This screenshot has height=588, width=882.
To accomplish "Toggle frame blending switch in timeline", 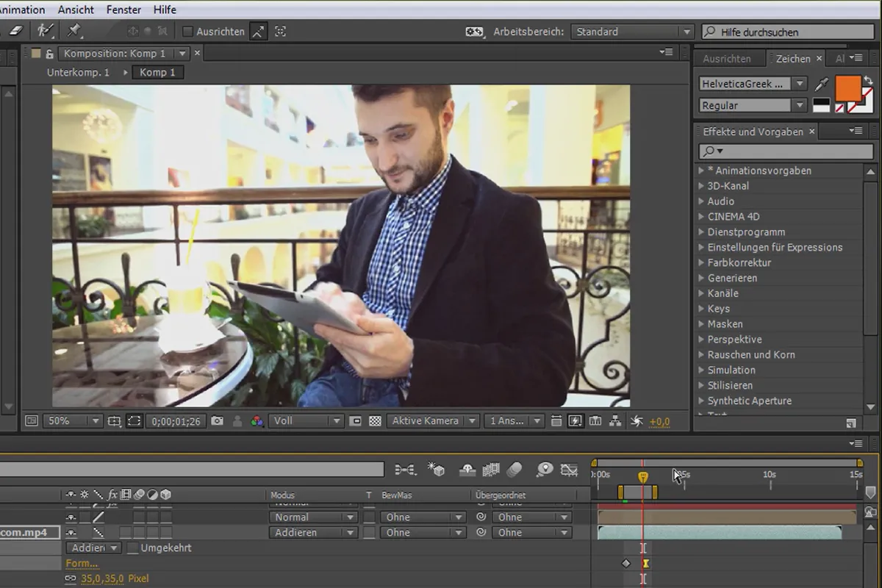I will coord(491,469).
